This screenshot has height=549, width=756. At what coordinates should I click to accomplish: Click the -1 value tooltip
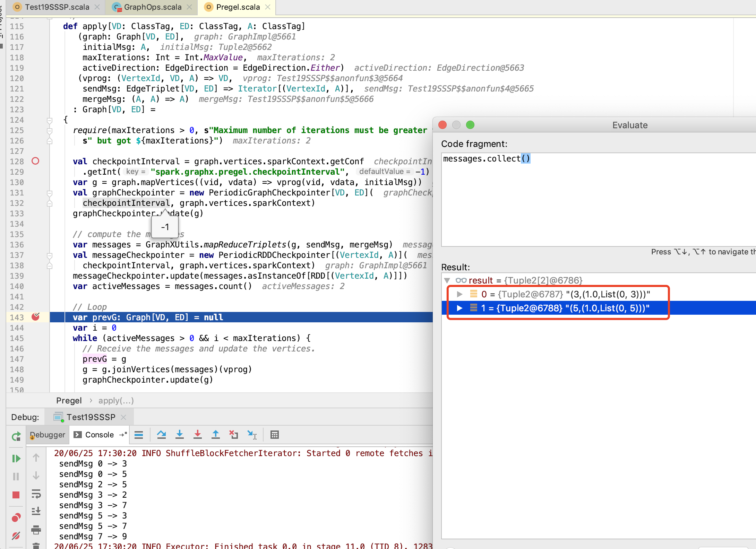pos(165,227)
